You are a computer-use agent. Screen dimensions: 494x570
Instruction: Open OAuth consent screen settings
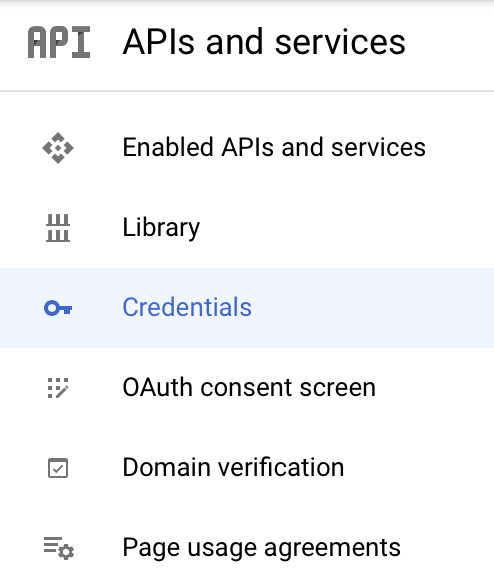click(247, 388)
